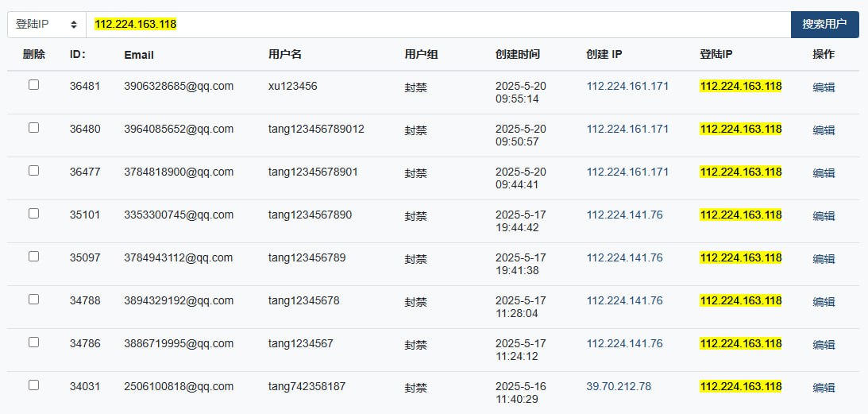This screenshot has height=414, width=868.
Task: Click 编辑 for user 34031
Action: (824, 388)
